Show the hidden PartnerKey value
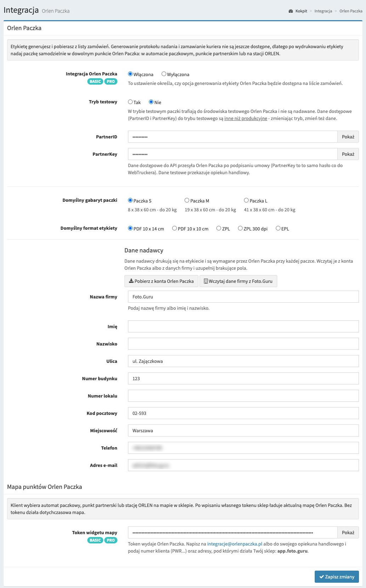366x588 pixels. pyautogui.click(x=348, y=154)
